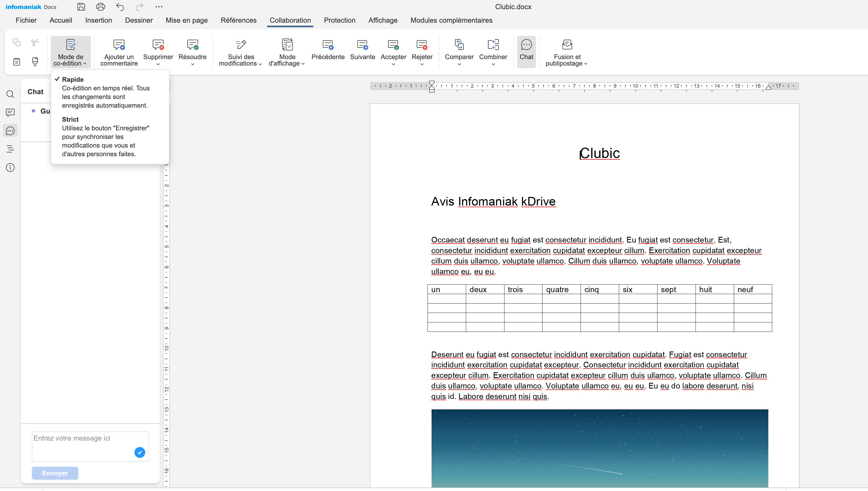Click the Cut scissors icon

(x=35, y=43)
